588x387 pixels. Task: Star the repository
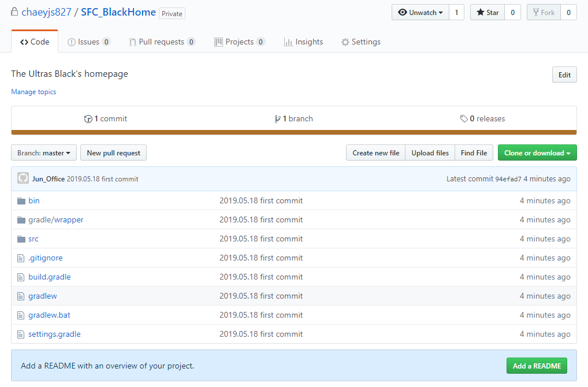(x=487, y=12)
